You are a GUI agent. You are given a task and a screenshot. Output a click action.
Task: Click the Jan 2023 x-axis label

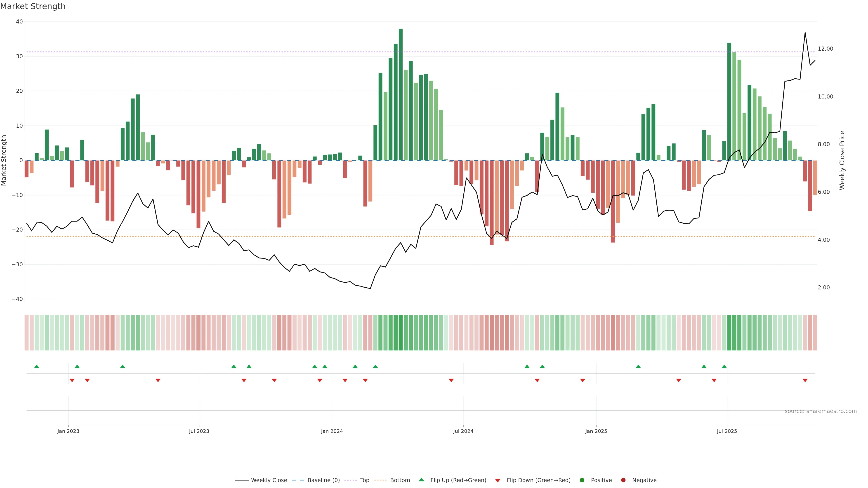coord(68,431)
